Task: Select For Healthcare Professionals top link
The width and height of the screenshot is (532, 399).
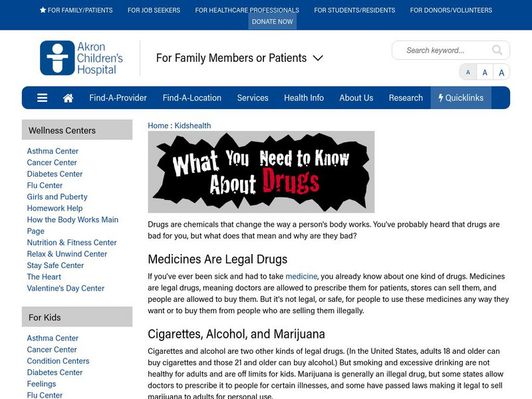Action: 247,10
